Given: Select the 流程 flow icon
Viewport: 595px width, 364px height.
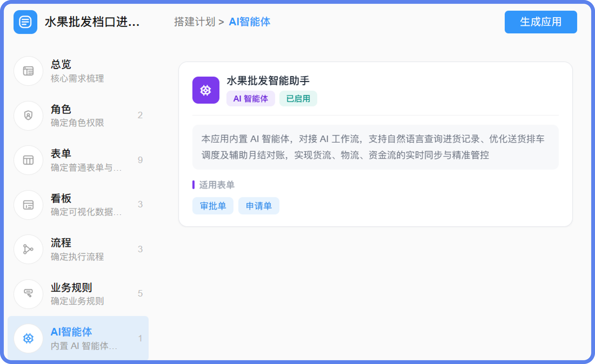Looking at the screenshot, I should [x=28, y=249].
